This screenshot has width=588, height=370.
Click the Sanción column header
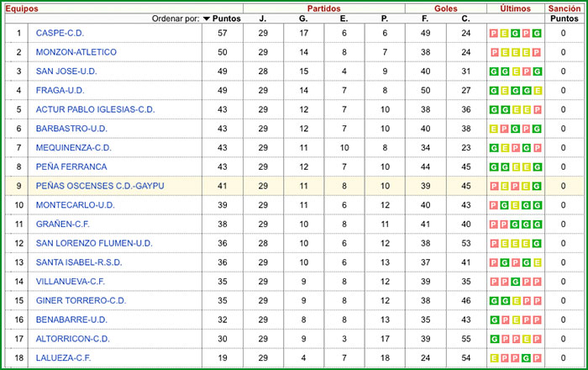coord(564,8)
